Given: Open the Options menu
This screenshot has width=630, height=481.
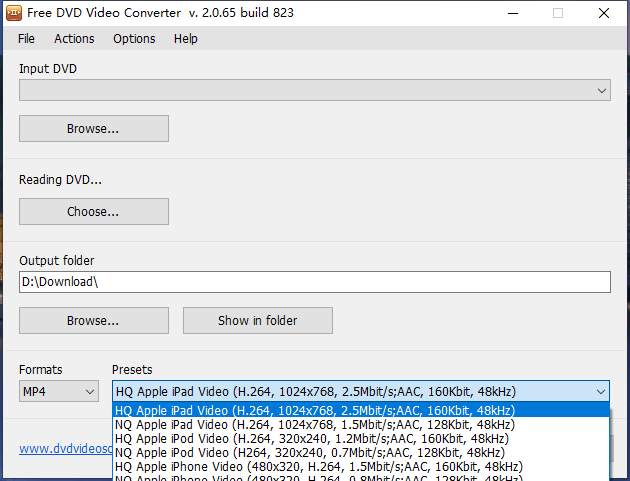Looking at the screenshot, I should (134, 39).
